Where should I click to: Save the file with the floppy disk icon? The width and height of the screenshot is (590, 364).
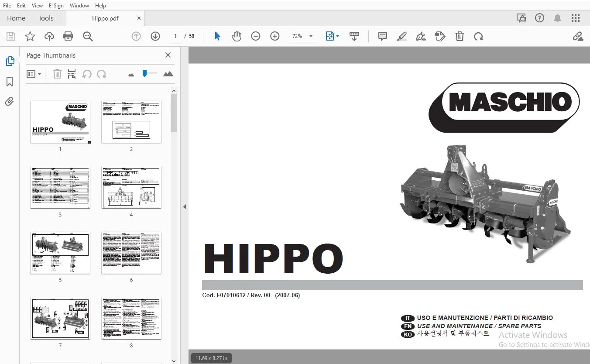pos(10,36)
